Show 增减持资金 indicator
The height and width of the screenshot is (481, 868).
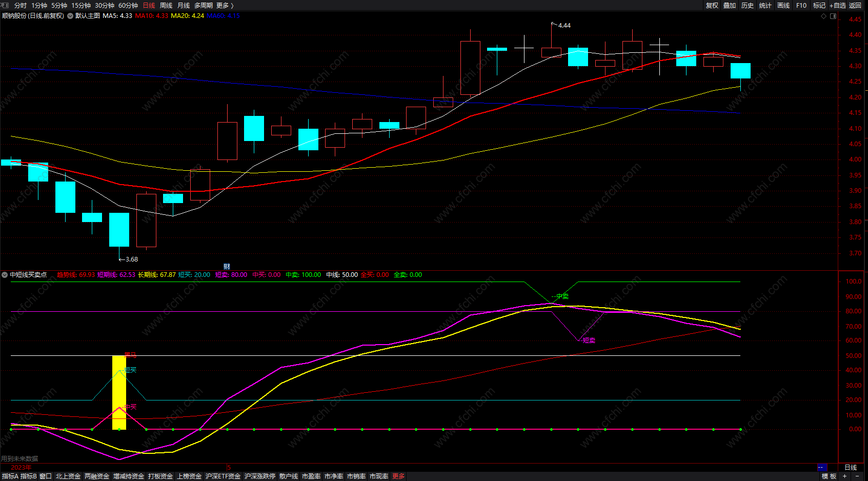pyautogui.click(x=129, y=476)
